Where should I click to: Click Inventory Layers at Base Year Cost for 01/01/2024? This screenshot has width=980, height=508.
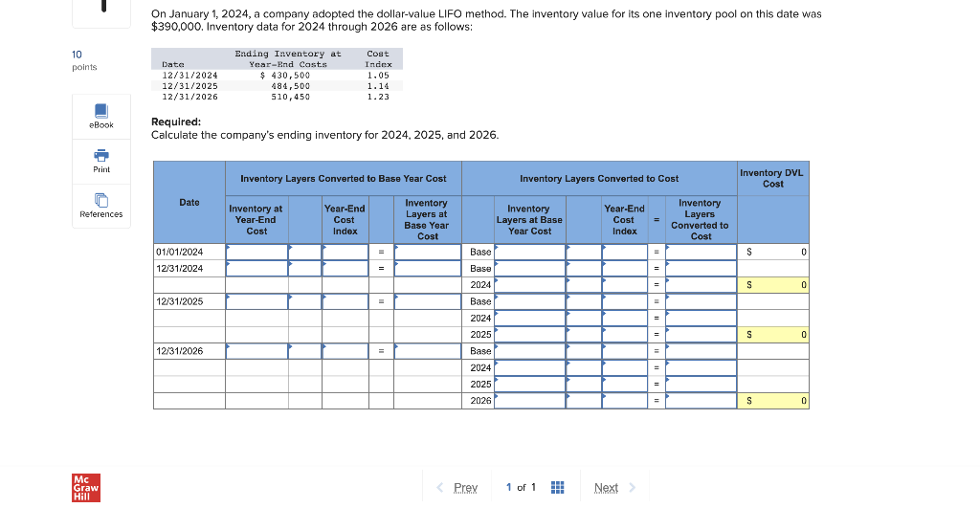click(x=428, y=252)
